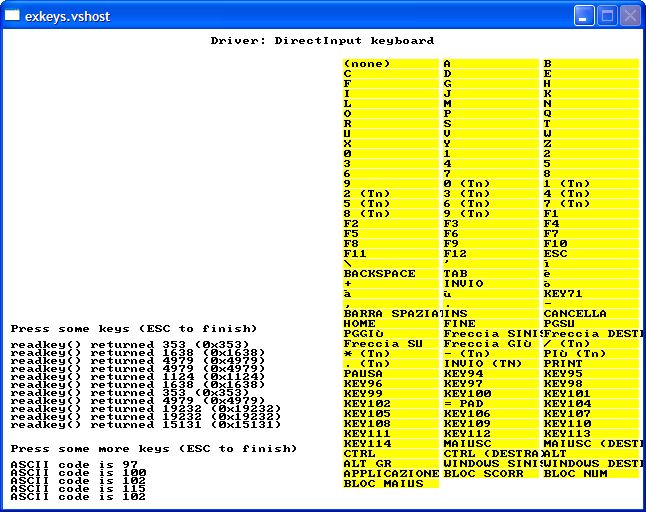Close the exkeys.vshost window

[x=630, y=16]
